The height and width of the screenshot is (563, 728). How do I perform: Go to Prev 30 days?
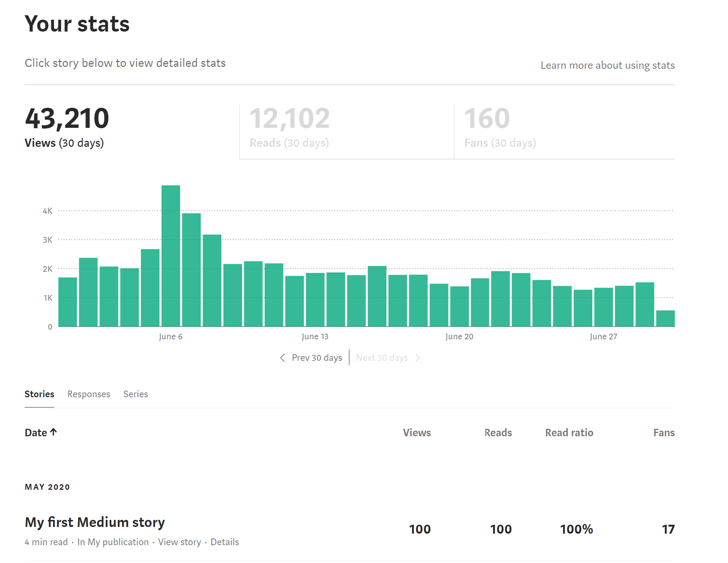coord(316,358)
